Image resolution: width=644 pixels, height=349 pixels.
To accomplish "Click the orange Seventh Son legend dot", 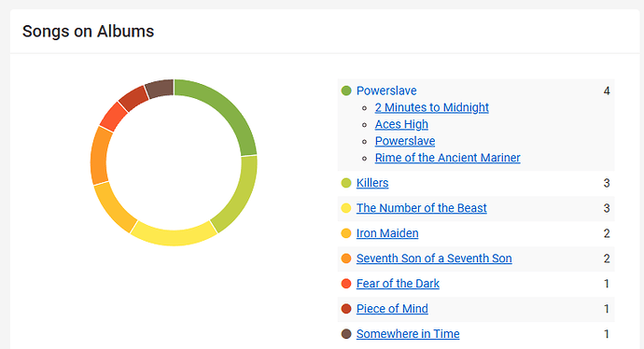I will (346, 258).
